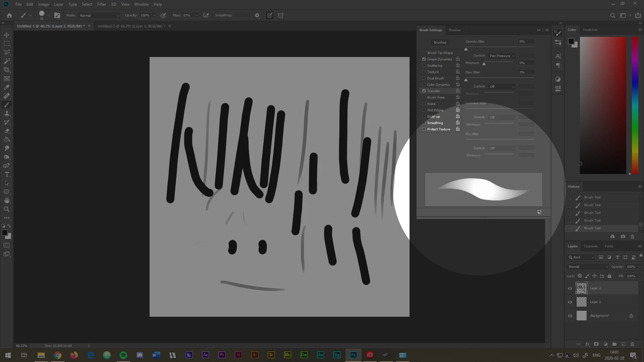The image size is (644, 362).
Task: Open Pen Pressure control dropdown
Action: tap(502, 56)
